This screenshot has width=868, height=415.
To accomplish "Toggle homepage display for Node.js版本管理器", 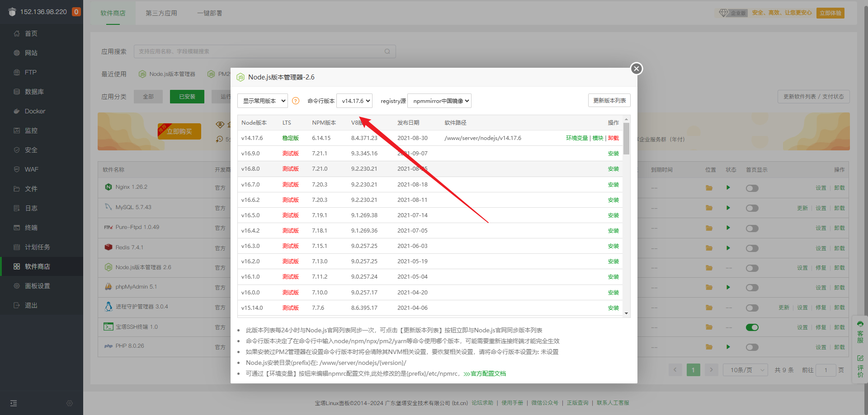I will (752, 268).
